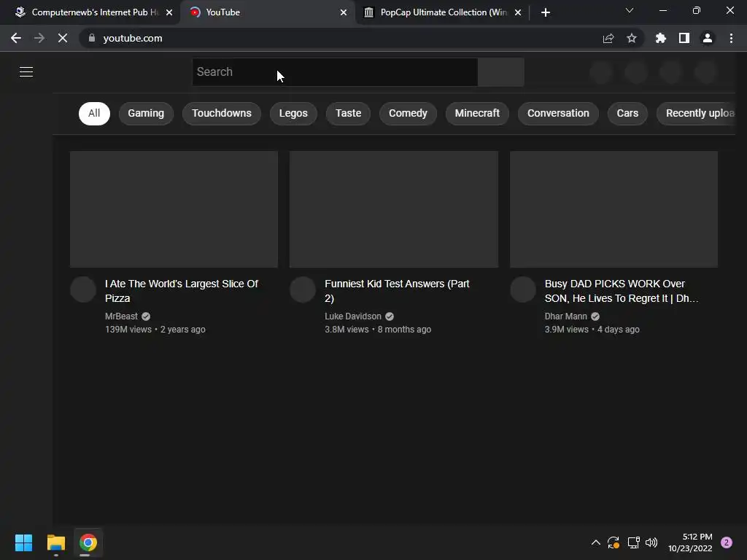
Task: Open File Explorer from taskbar
Action: point(55,542)
